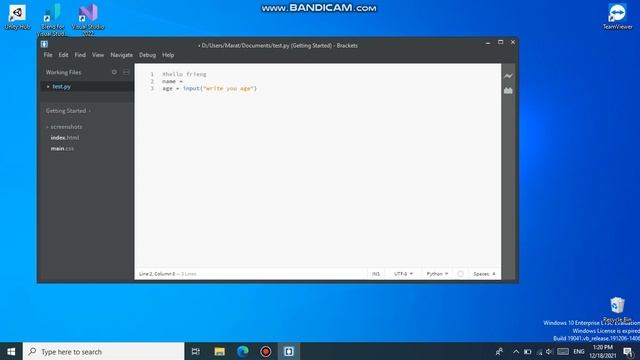Screen dimensions: 640x360
Task: Click Line 2, Column 8 status text
Action: coord(157,274)
